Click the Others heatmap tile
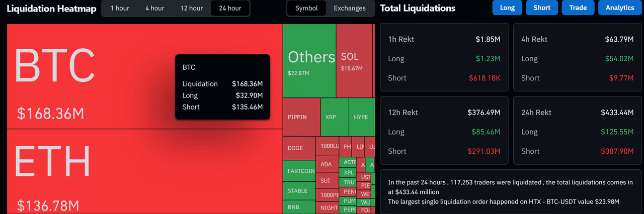Viewport: 644px width, 214px height. [x=309, y=61]
